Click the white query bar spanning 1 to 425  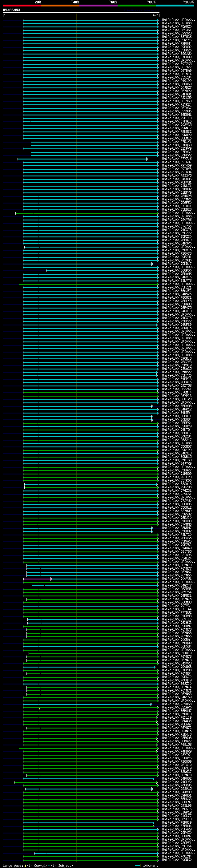tap(81, 12)
